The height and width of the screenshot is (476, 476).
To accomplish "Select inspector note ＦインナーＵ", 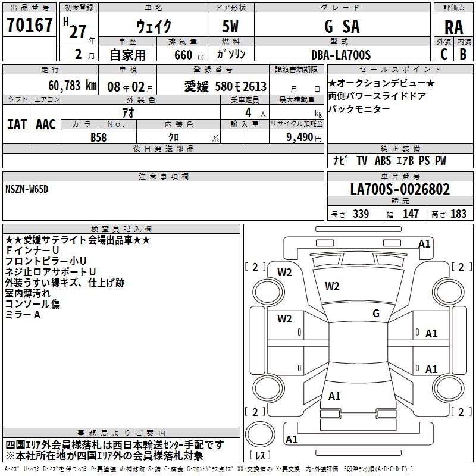I will [x=32, y=250].
